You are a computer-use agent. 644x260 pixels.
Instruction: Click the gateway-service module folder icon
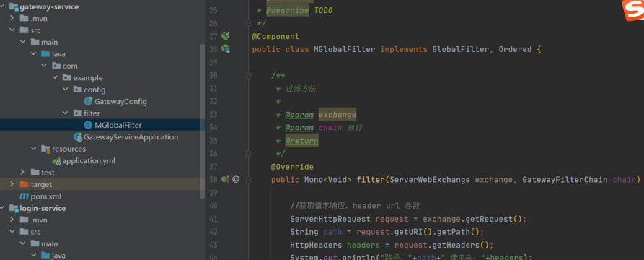coord(14,6)
